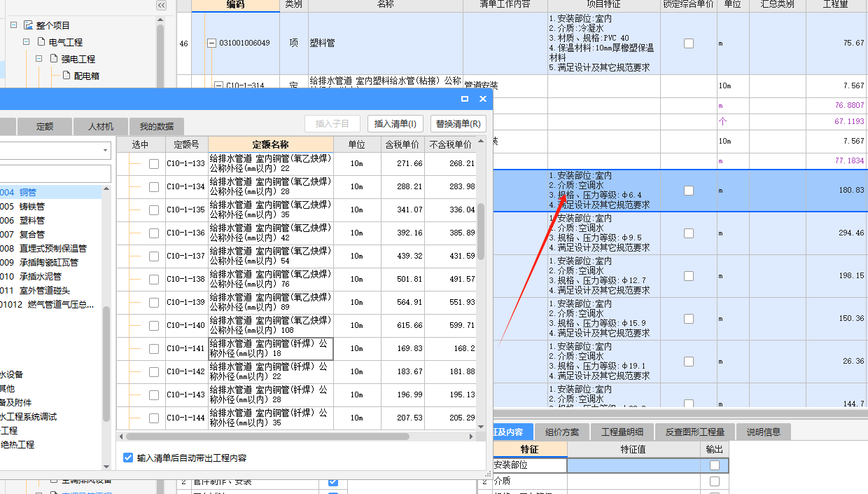Toggle the 输出 checkbox for 介质
This screenshot has height=494, width=868.
(715, 481)
